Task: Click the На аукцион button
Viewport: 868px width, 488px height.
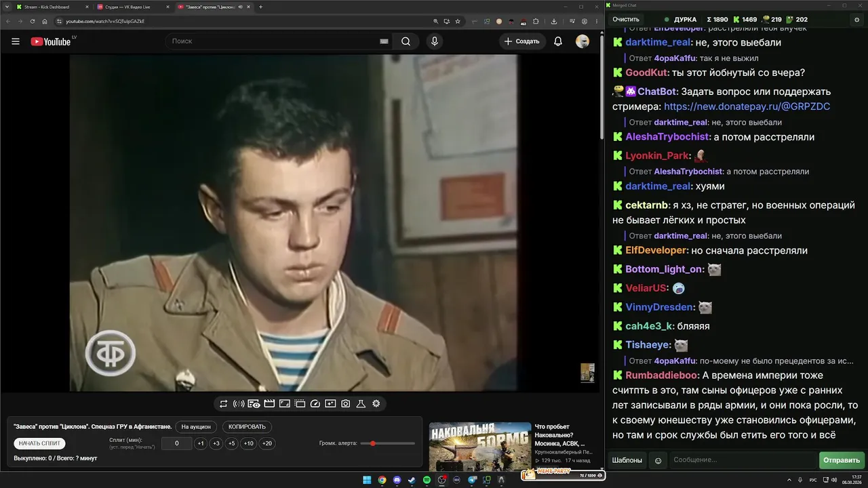Action: point(197,427)
